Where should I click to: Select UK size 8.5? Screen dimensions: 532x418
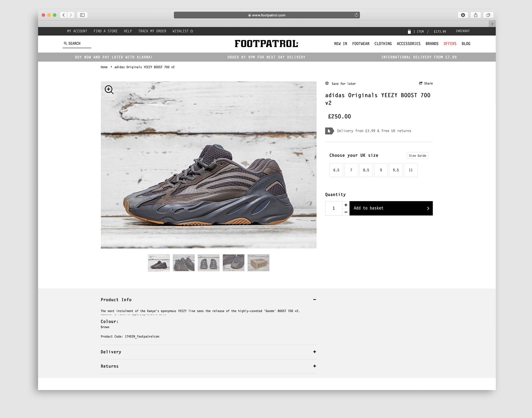pyautogui.click(x=366, y=170)
